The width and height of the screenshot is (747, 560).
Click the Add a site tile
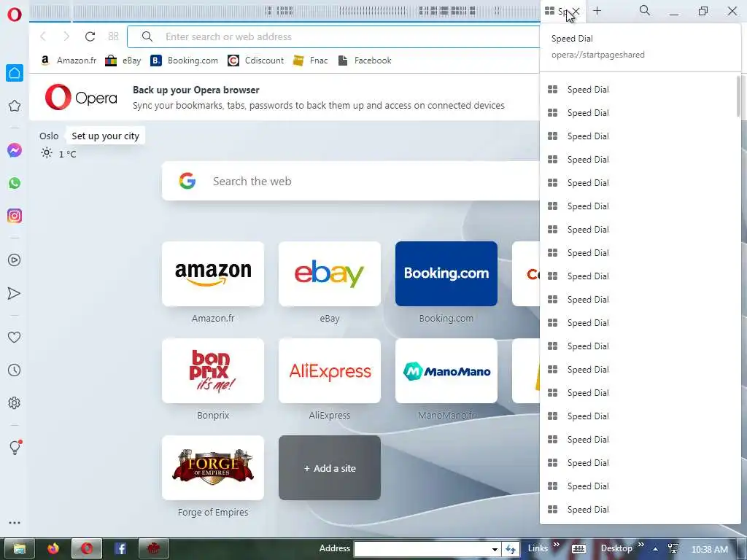click(x=330, y=467)
